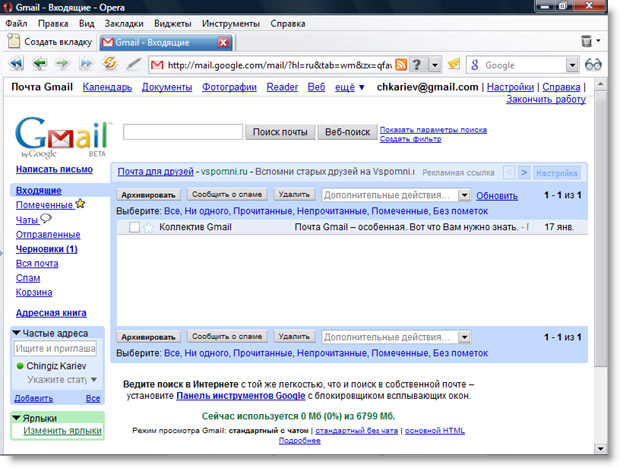Click the new tab page icon
The image size is (620, 468).
click(14, 41)
